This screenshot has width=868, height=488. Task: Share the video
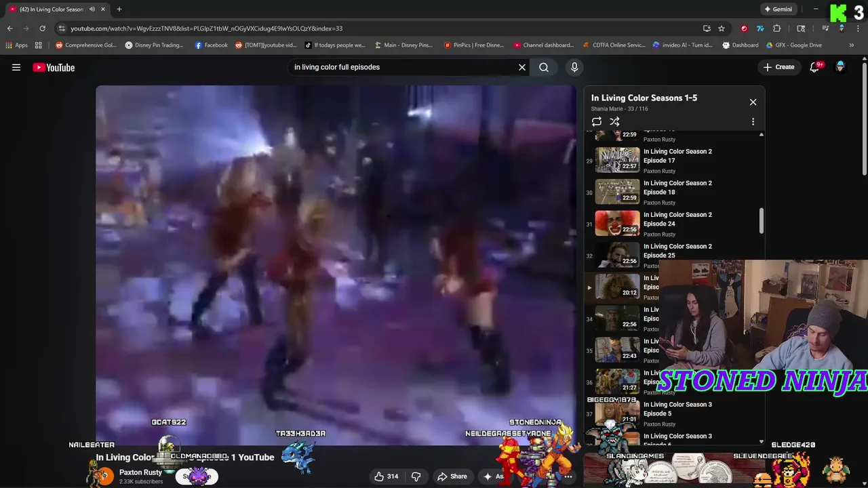pos(452,476)
